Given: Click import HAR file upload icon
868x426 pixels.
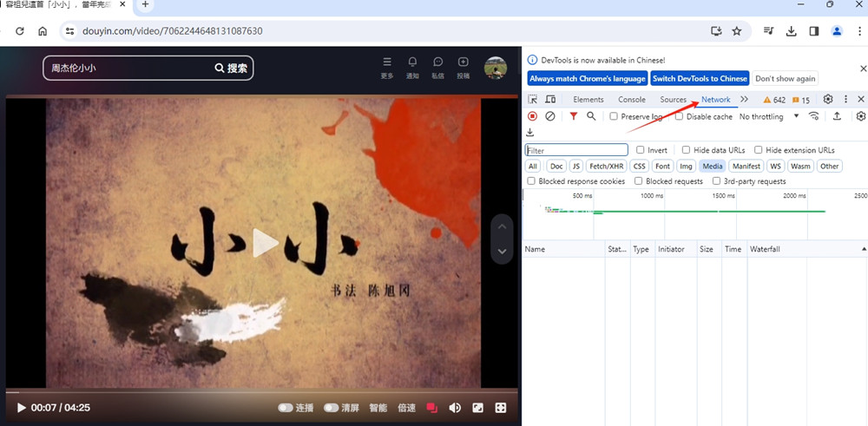Looking at the screenshot, I should pyautogui.click(x=837, y=116).
